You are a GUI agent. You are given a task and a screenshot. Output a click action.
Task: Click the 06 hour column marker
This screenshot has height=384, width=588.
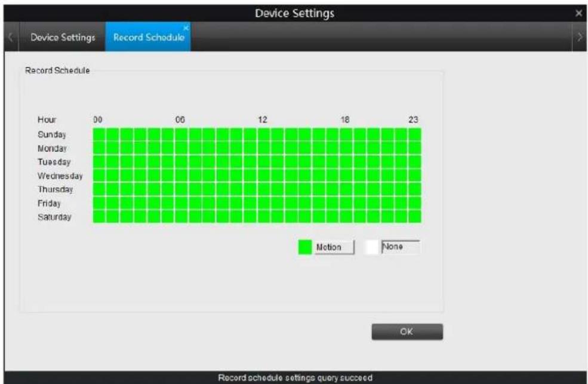point(180,119)
